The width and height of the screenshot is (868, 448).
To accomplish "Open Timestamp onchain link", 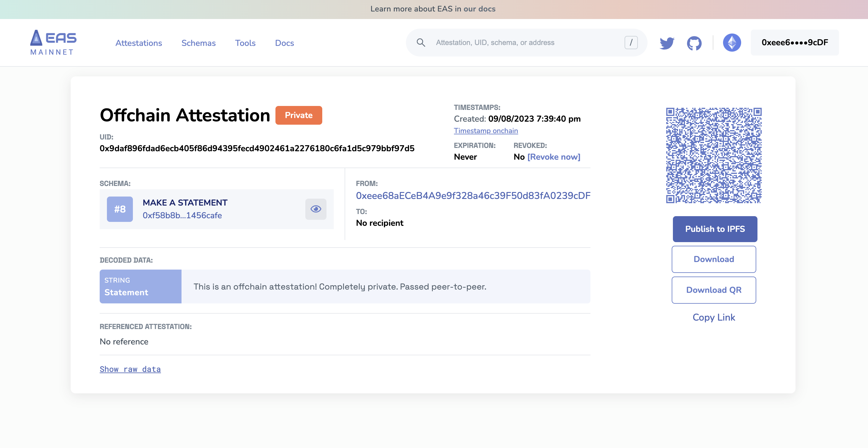I will click(486, 131).
